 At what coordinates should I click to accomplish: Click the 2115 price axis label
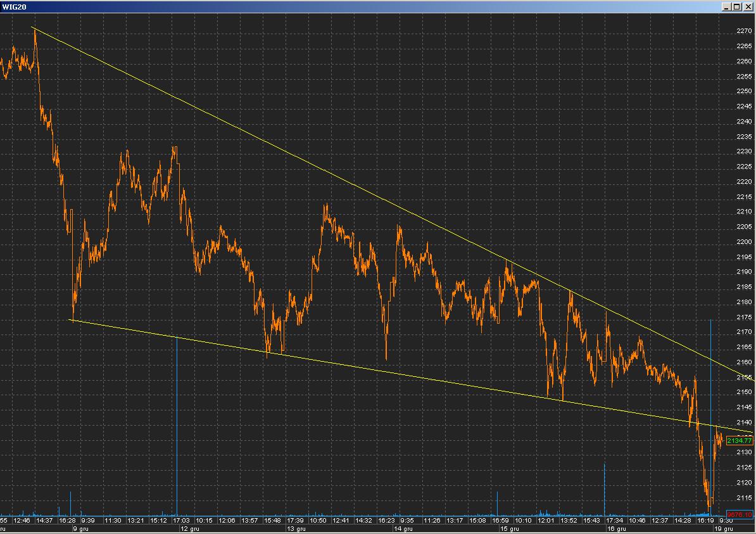[x=744, y=497]
